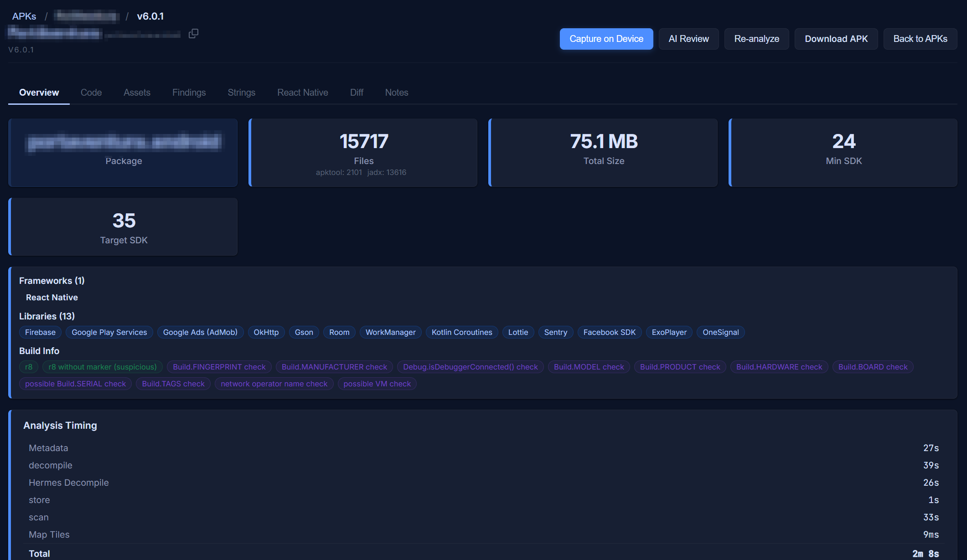Switch to the Code tab

[x=91, y=92]
